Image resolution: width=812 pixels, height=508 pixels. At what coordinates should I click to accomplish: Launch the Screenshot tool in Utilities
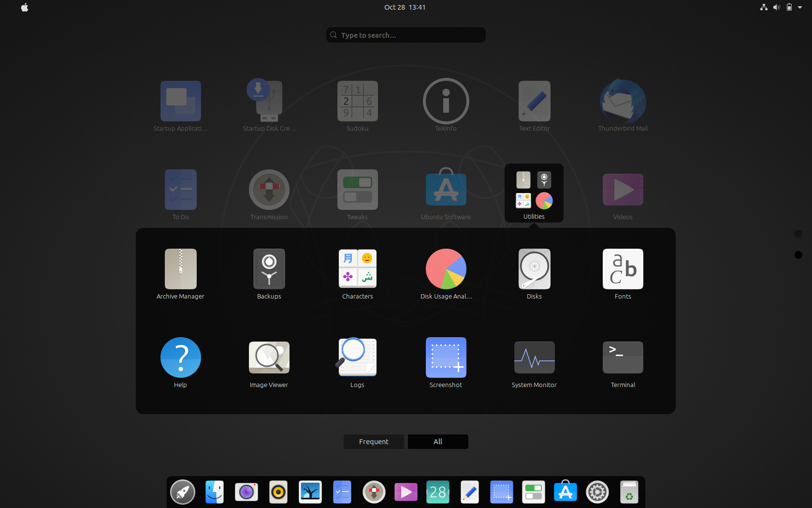(446, 362)
